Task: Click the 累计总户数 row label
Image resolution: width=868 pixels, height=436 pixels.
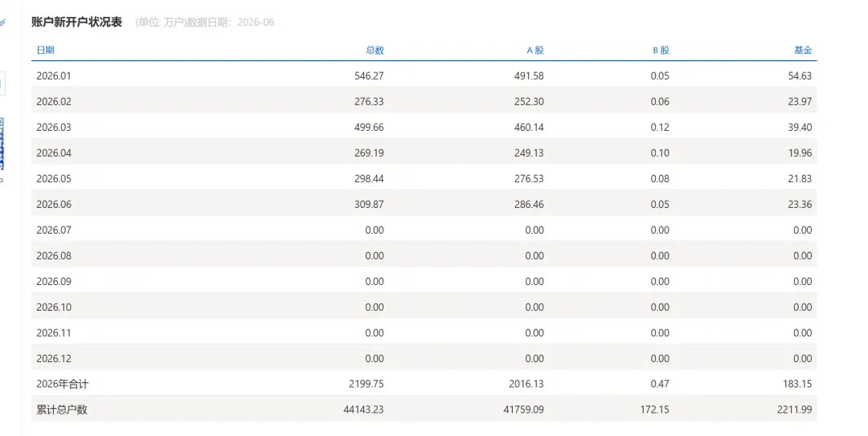Action: [x=62, y=410]
